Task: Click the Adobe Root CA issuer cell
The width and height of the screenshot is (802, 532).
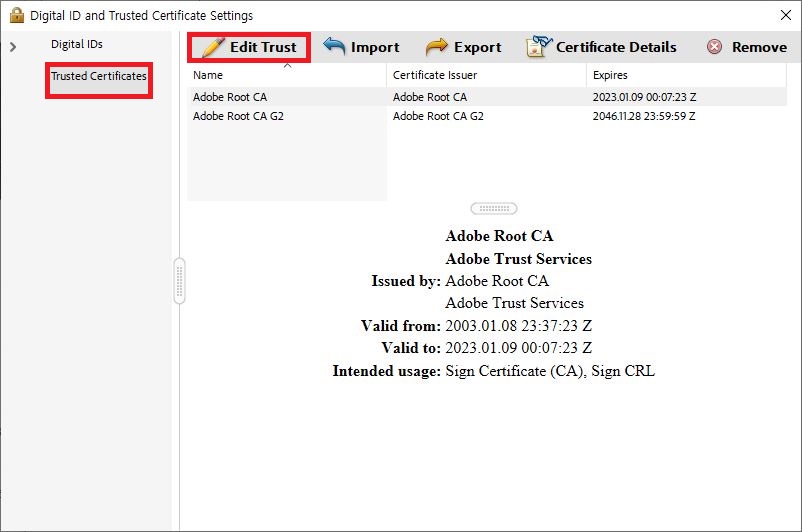Action: tap(430, 97)
